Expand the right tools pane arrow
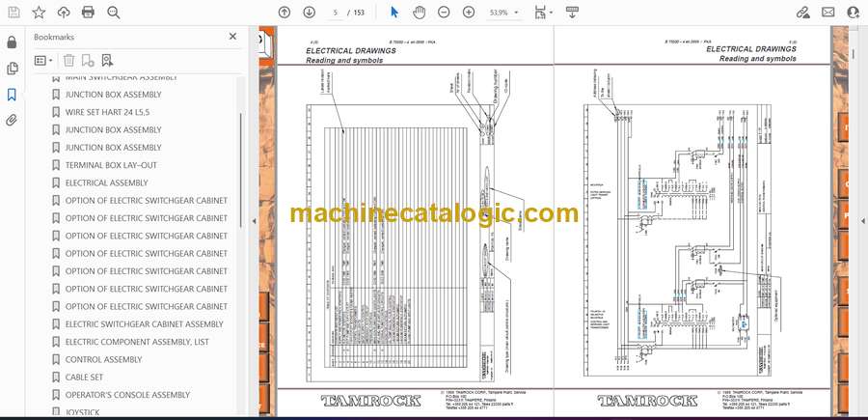Screen dimensions: 868x420 863,221
